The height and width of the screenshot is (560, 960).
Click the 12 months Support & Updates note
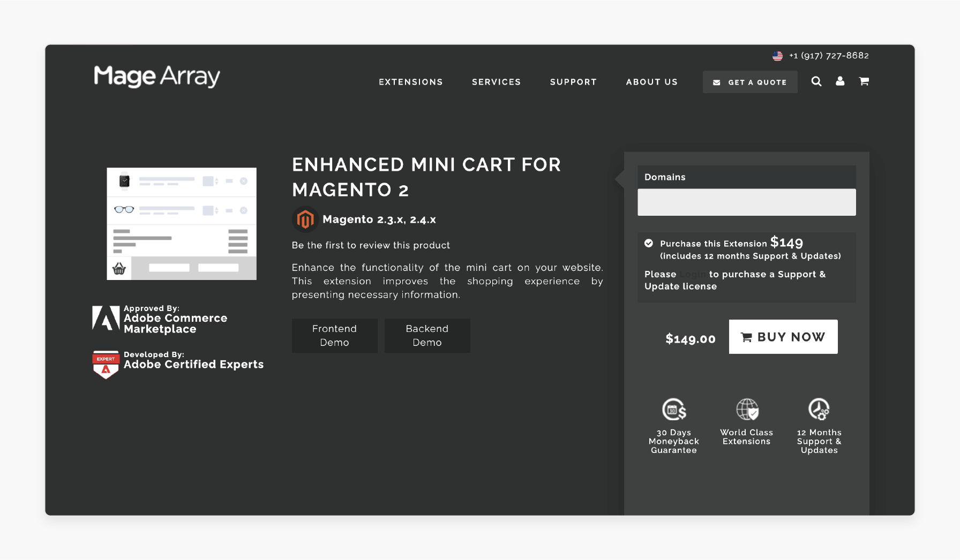751,256
